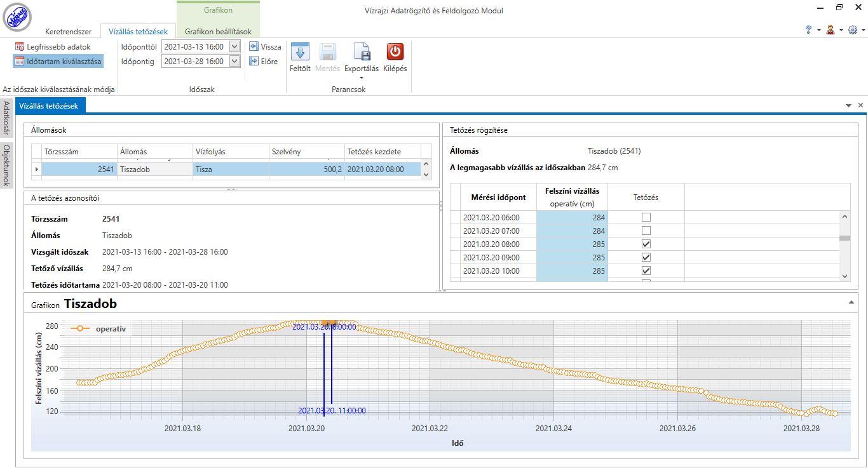868x468 pixels.
Task: Click the user profile icon
Action: click(x=831, y=30)
